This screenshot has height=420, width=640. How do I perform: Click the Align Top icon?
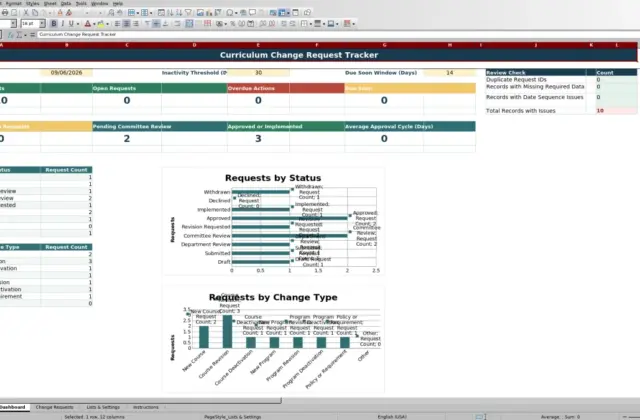(x=147, y=24)
